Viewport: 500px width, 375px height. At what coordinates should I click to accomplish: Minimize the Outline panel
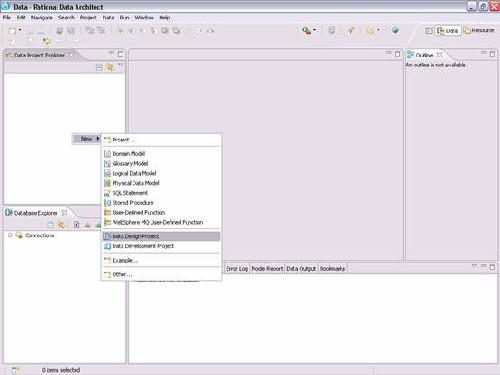(x=483, y=53)
